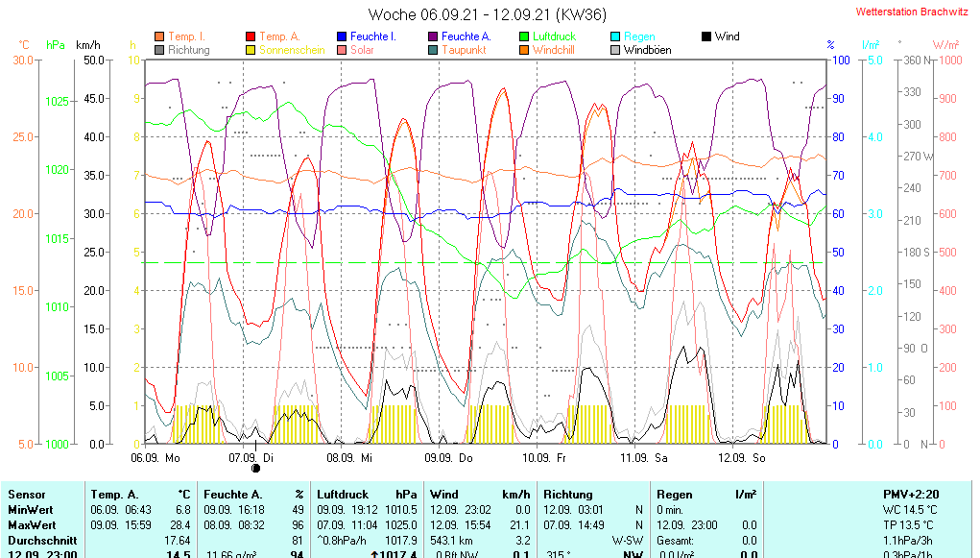Click the black Wind legend square
Viewport: 980px width, 558px height.
(706, 36)
